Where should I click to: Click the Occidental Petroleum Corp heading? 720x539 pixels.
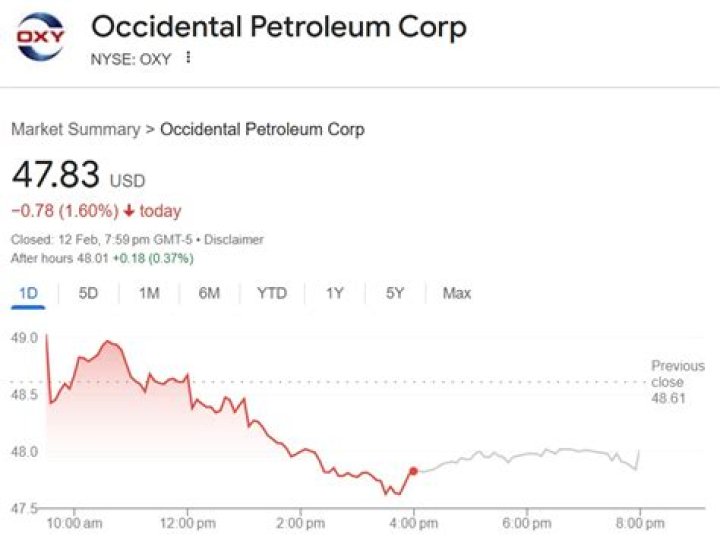point(279,27)
